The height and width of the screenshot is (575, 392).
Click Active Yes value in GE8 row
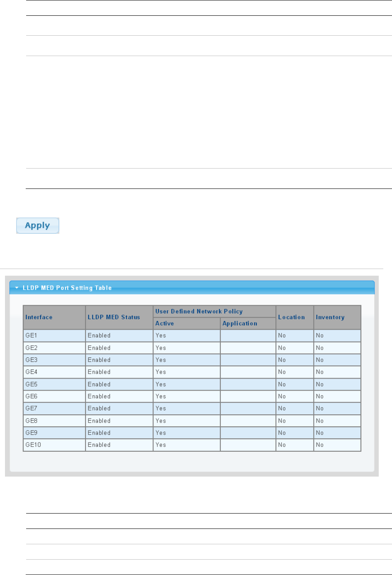(161, 421)
